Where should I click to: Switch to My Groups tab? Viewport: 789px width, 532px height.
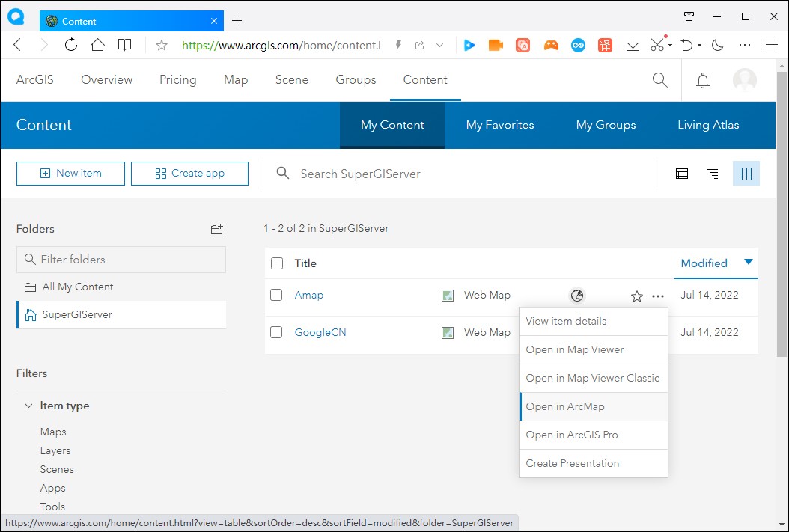[x=606, y=125]
